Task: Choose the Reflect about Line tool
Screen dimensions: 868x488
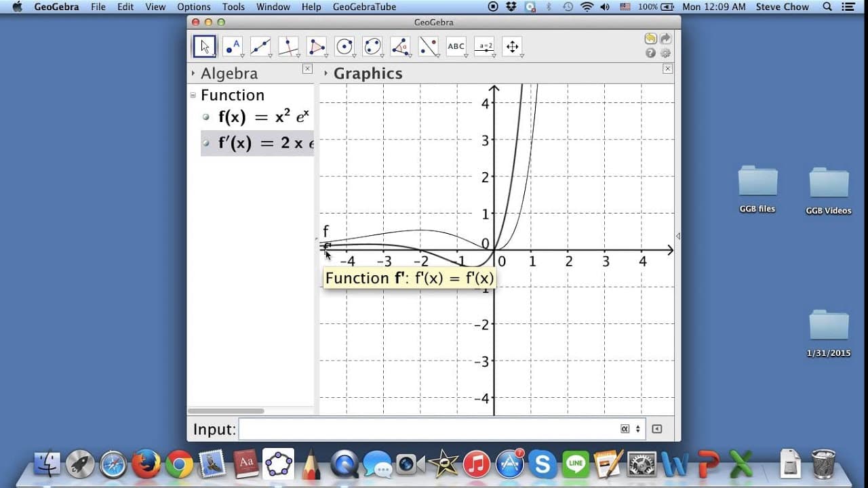Action: [x=429, y=46]
